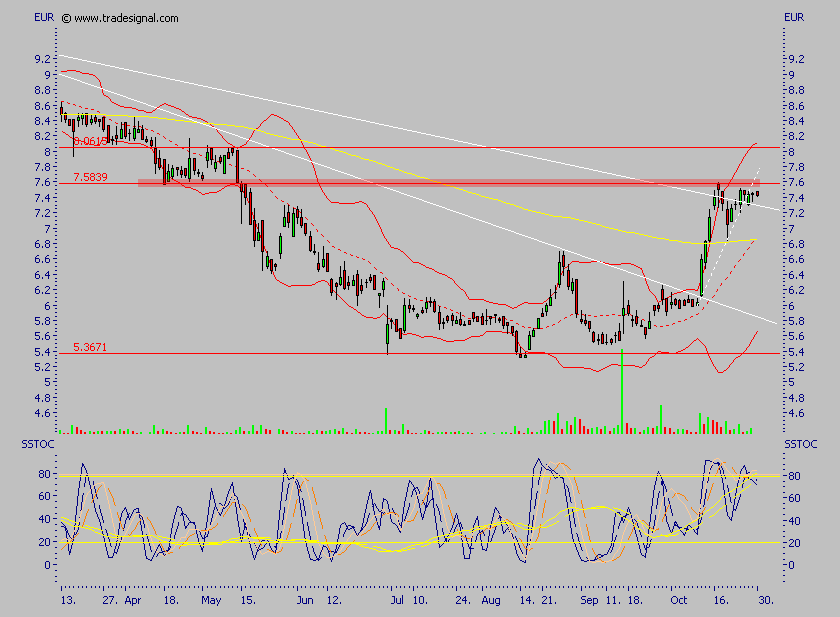The height and width of the screenshot is (617, 840).
Task: Click the Aug label on date axis
Action: pos(490,602)
